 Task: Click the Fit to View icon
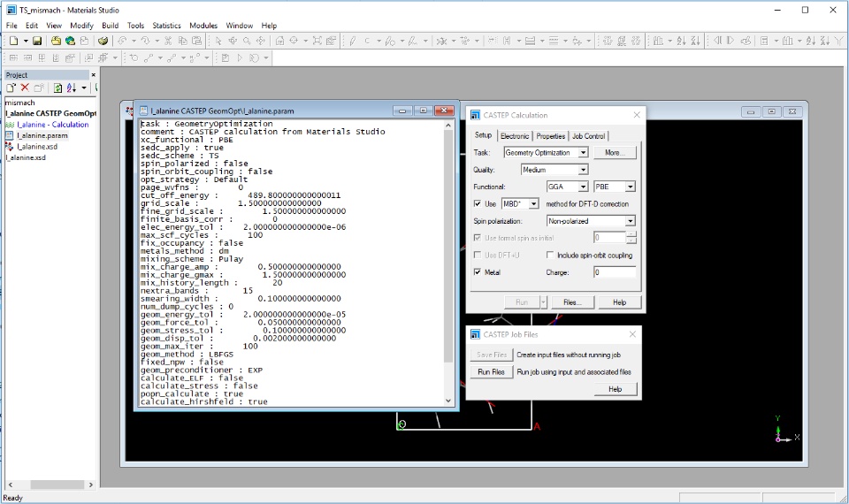point(317,41)
